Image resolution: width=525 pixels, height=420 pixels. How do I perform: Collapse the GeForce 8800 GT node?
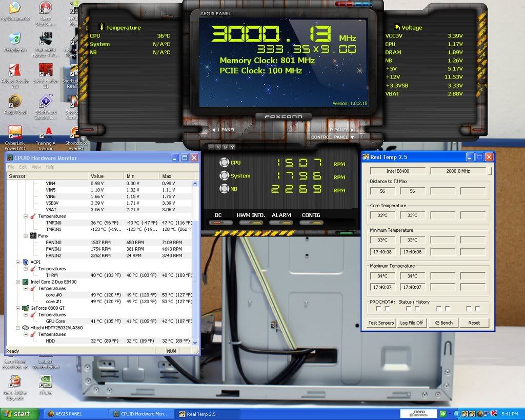click(18, 308)
